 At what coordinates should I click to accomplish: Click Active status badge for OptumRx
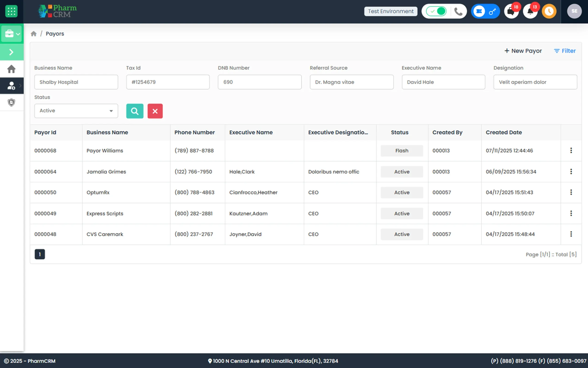click(402, 193)
